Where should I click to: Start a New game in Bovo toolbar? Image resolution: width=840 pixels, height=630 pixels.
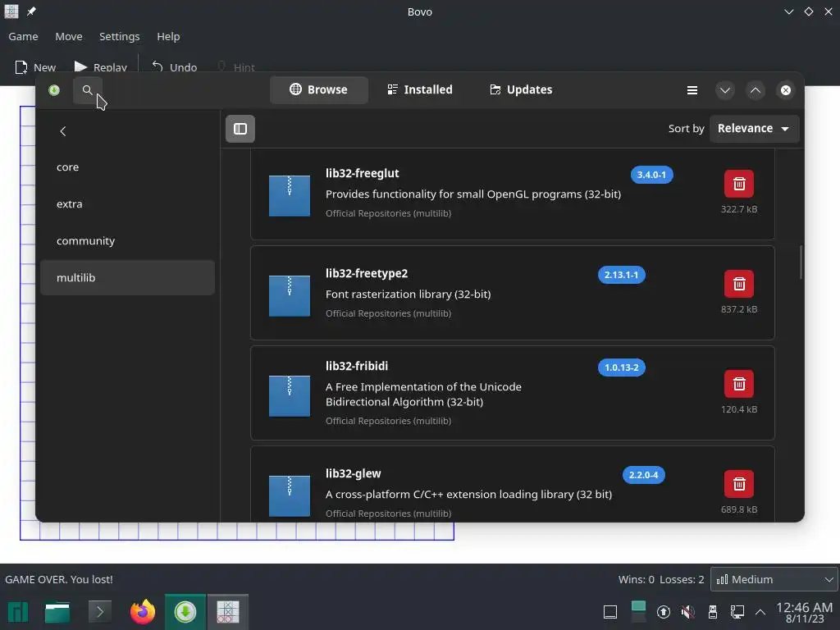[x=35, y=67]
